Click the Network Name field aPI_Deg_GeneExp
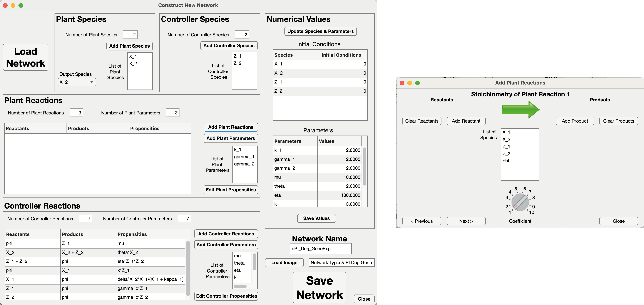644x305 pixels. pyautogui.click(x=321, y=249)
